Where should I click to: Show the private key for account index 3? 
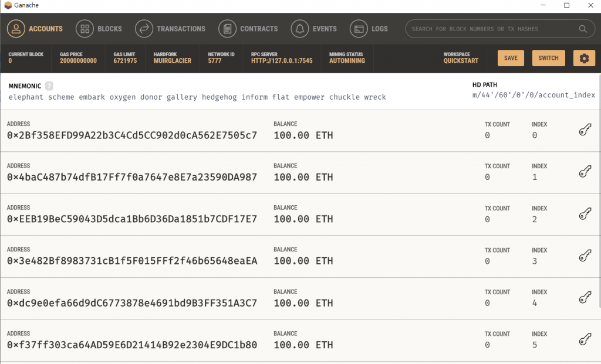(585, 256)
